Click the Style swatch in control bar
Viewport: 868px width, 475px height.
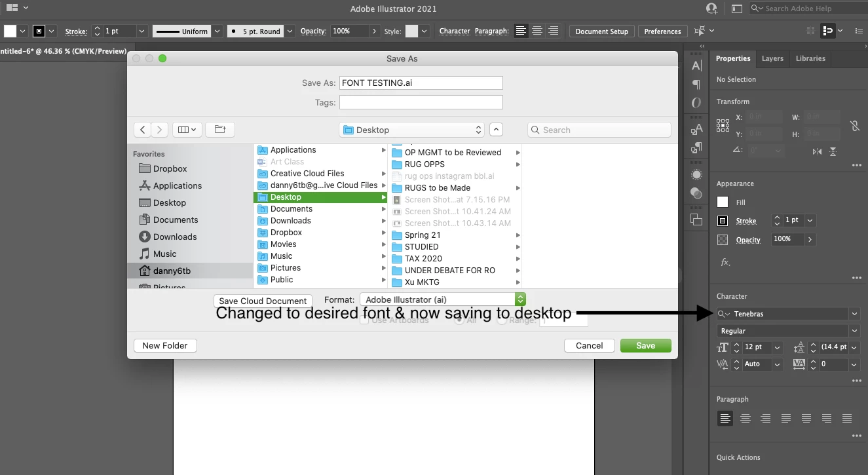click(x=411, y=31)
